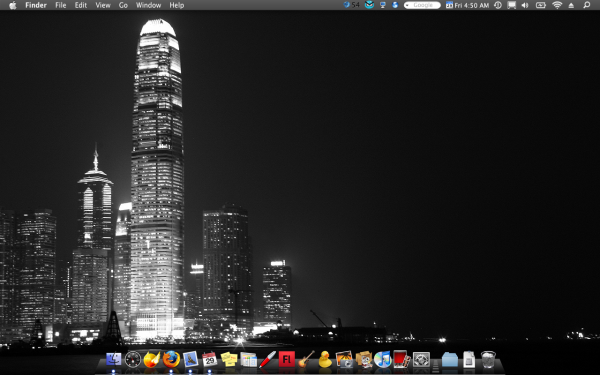Open the volume control in menu bar
Viewport: 600px width, 375px height.
[525, 5]
